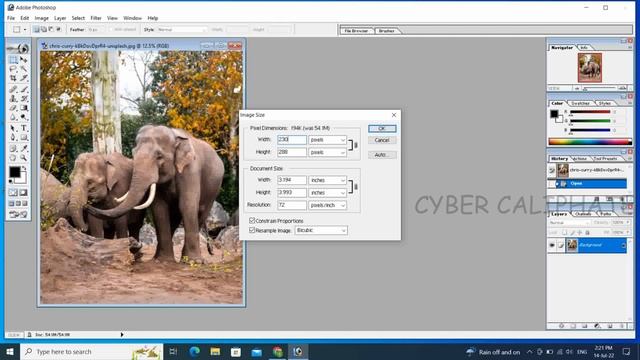Select the Move tool
This screenshot has width=640, height=360.
point(24,60)
